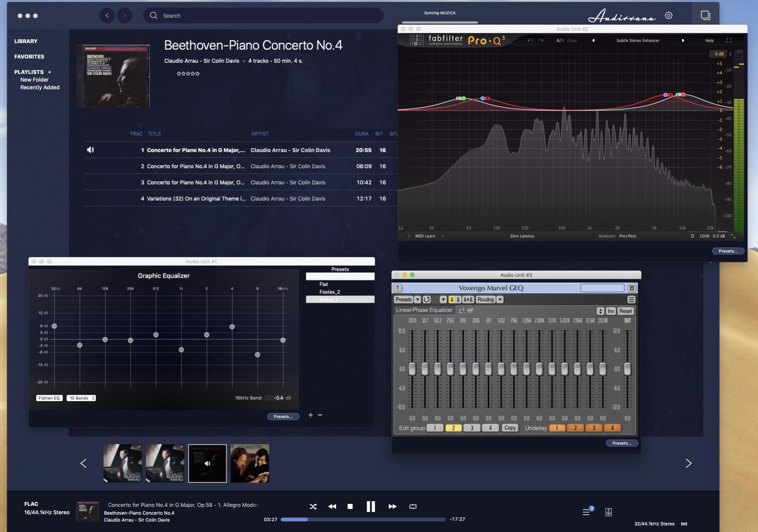This screenshot has height=532, width=758.
Task: Open audio output device speaker icon
Action: pyautogui.click(x=609, y=512)
